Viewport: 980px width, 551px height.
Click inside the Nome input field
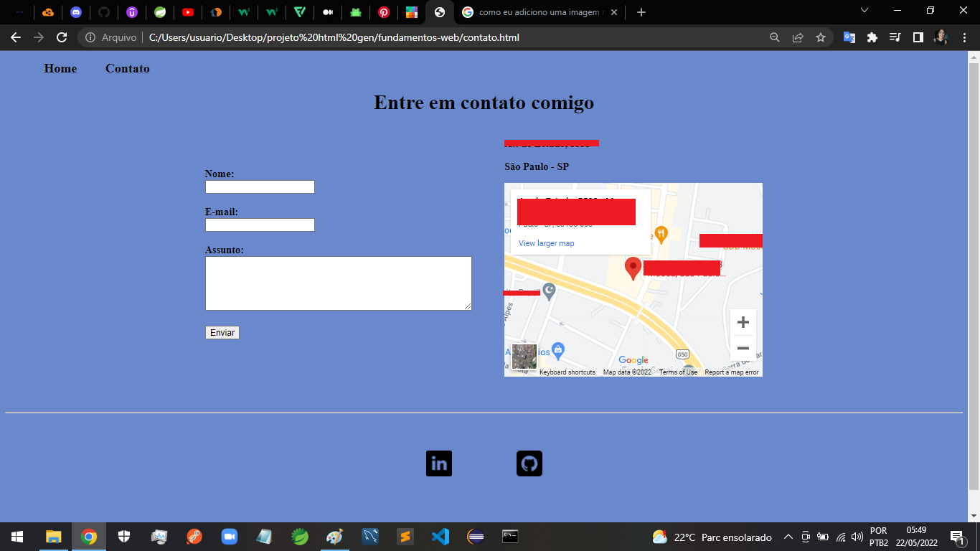(x=260, y=187)
